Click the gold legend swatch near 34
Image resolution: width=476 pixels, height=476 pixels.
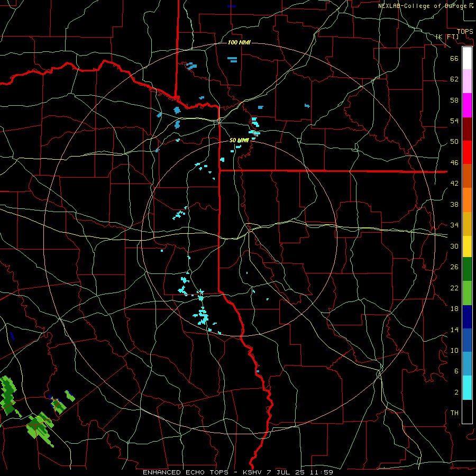pyautogui.click(x=467, y=224)
